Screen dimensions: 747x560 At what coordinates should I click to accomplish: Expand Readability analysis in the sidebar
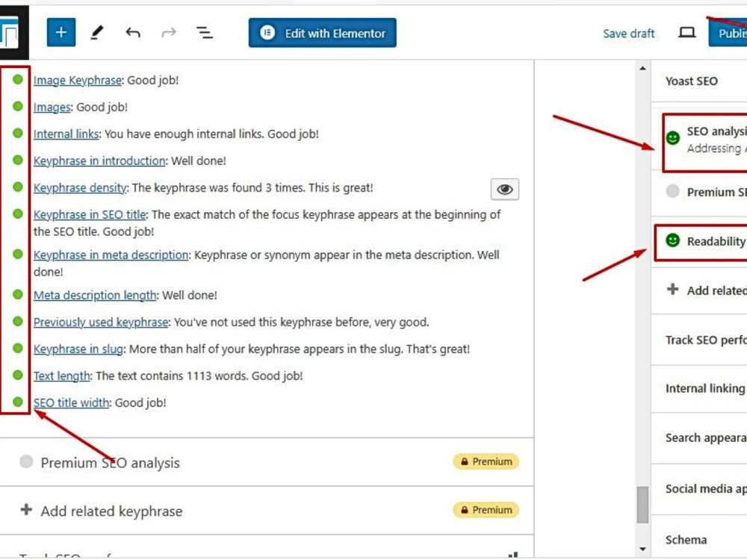[x=701, y=243]
